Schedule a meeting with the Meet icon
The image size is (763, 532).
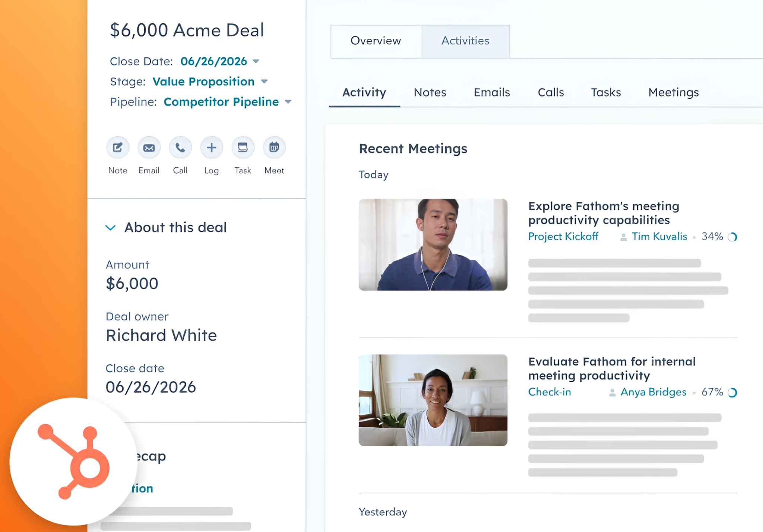(x=274, y=148)
